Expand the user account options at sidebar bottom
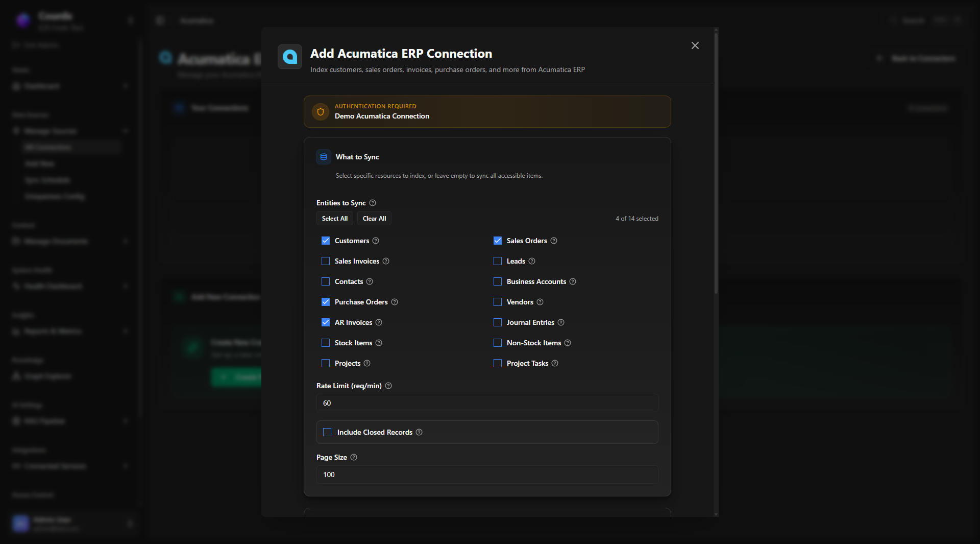The width and height of the screenshot is (980, 544). pos(131,524)
